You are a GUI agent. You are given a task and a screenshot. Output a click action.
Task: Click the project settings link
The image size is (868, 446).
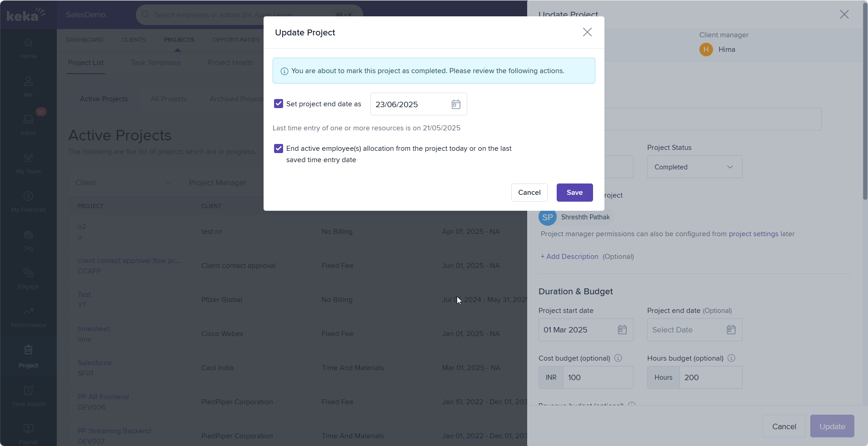[753, 234]
